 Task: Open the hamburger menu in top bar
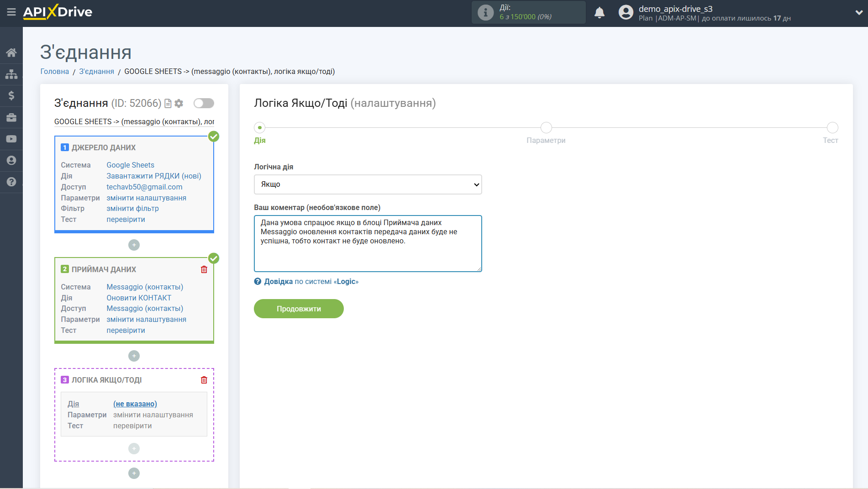point(11,12)
